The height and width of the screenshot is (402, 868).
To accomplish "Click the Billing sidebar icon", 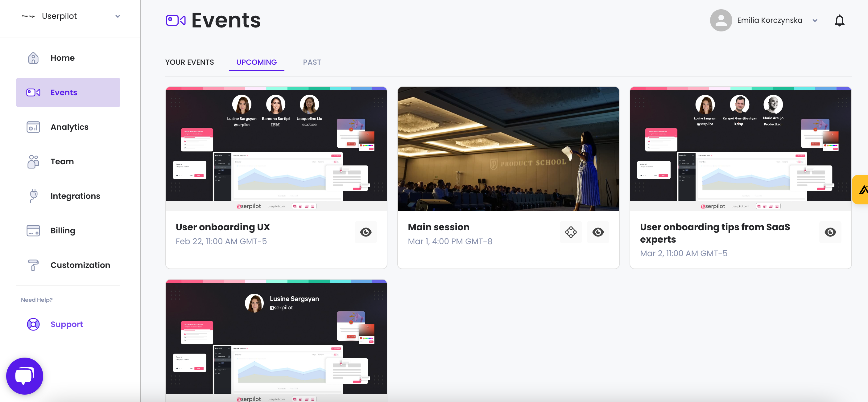I will click(x=34, y=230).
